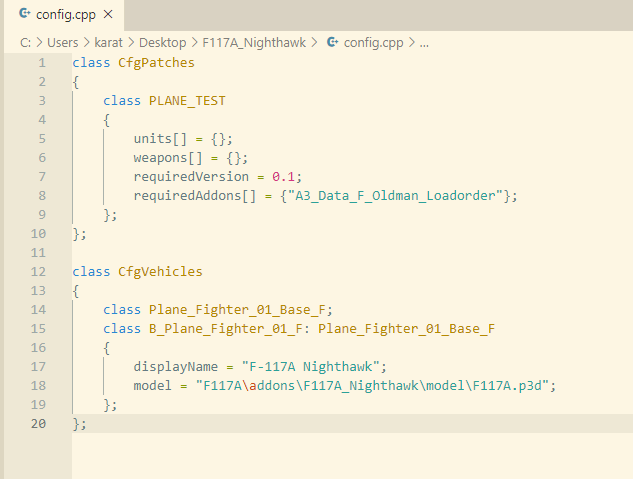Select the config.cpp editor tab

coord(64,15)
